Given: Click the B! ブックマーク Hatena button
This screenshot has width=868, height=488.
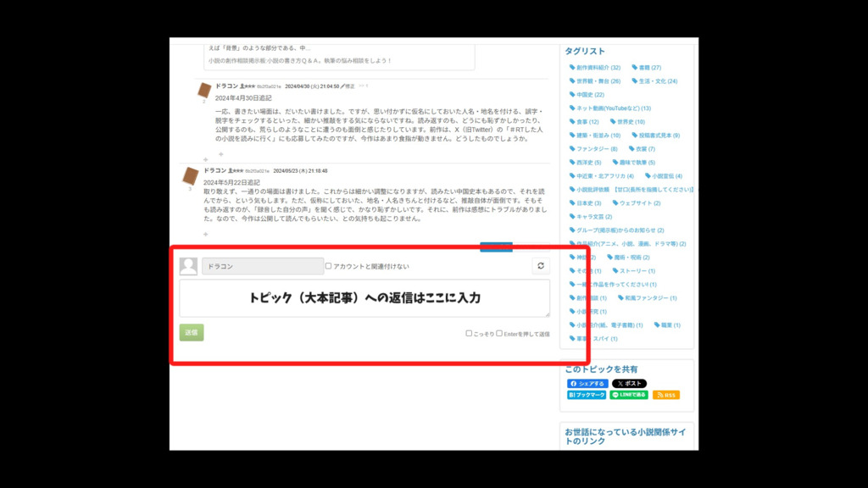Looking at the screenshot, I should pos(587,395).
